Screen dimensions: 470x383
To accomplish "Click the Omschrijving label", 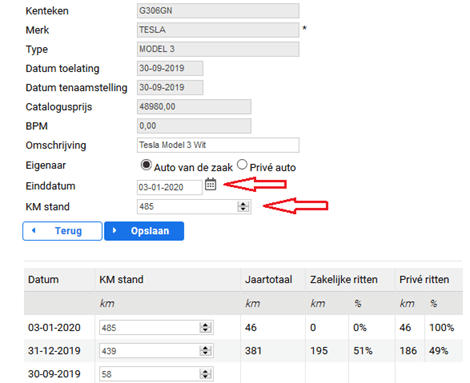I will click(x=56, y=145).
